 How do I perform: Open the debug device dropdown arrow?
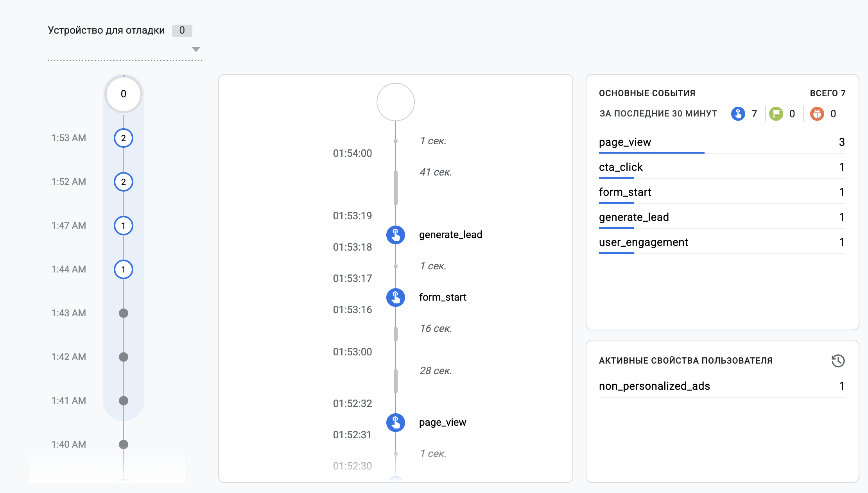196,49
